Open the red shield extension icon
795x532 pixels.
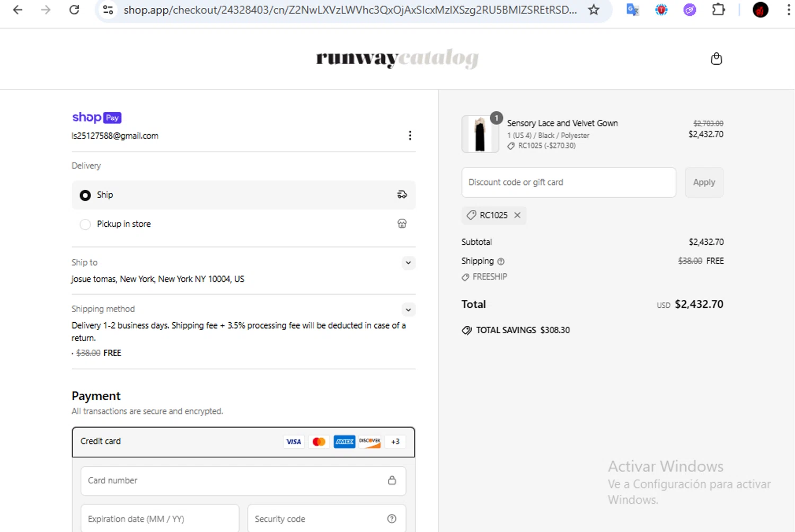tap(661, 10)
